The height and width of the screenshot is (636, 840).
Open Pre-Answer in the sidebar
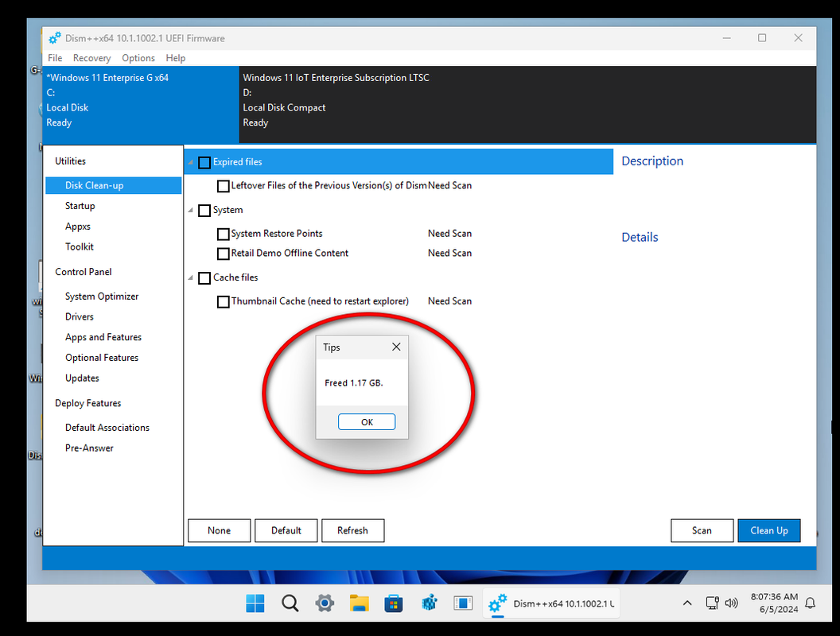click(x=89, y=448)
